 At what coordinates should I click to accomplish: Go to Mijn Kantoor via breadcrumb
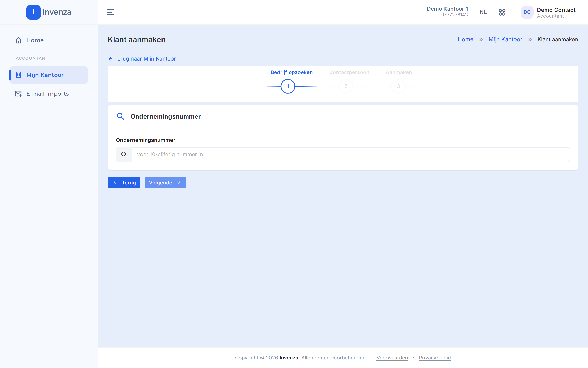505,39
